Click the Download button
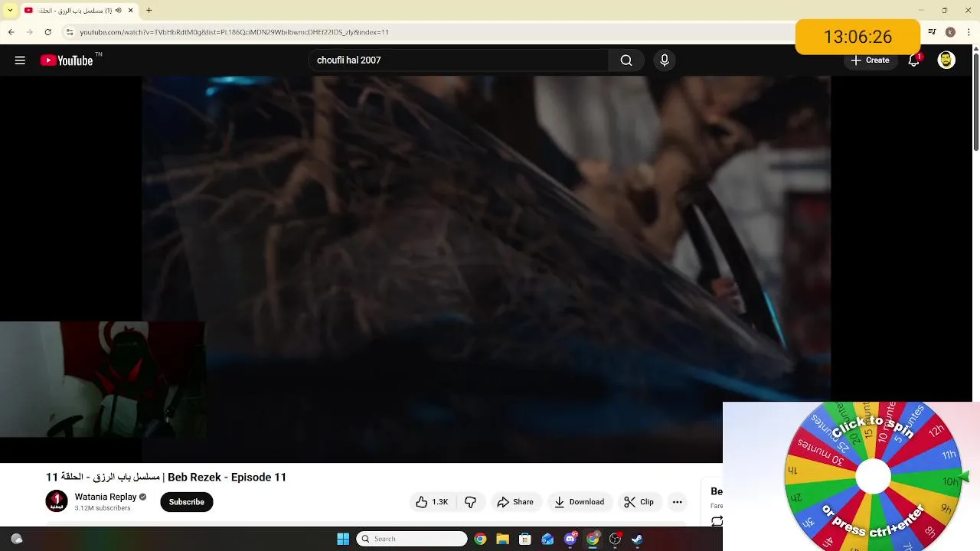Viewport: 980px width, 551px height. 579,502
